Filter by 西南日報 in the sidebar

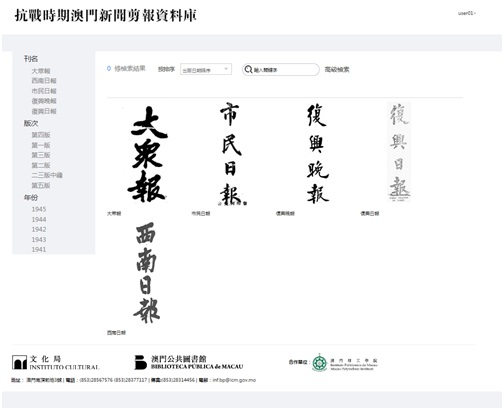click(44, 81)
